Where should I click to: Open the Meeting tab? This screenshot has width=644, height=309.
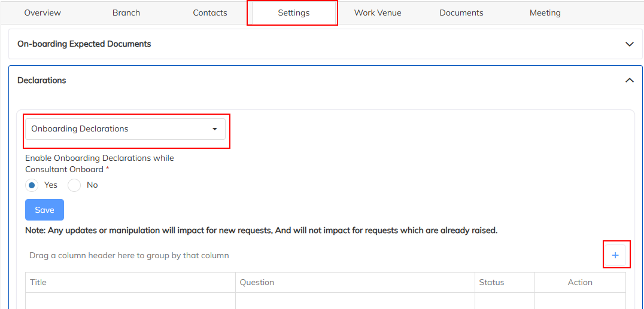545,13
